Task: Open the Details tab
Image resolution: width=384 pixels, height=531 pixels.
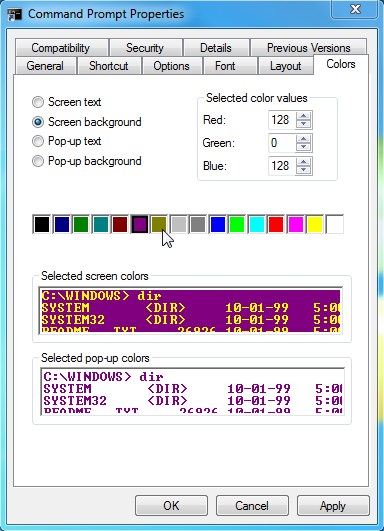Action: coord(216,48)
